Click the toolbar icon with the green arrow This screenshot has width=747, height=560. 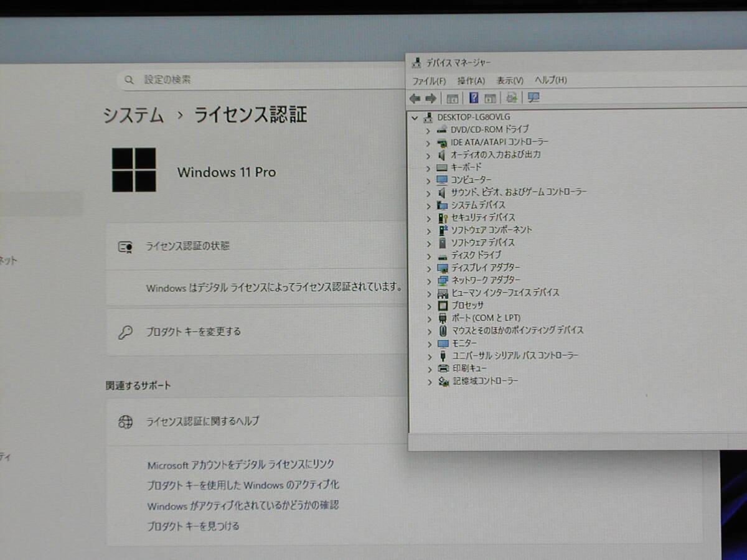coord(512,98)
